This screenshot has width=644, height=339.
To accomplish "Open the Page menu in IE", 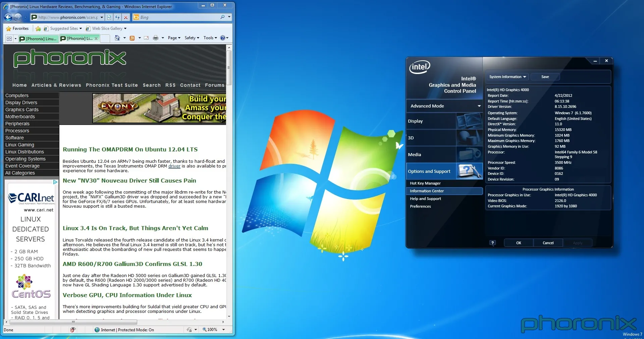I will 174,38.
